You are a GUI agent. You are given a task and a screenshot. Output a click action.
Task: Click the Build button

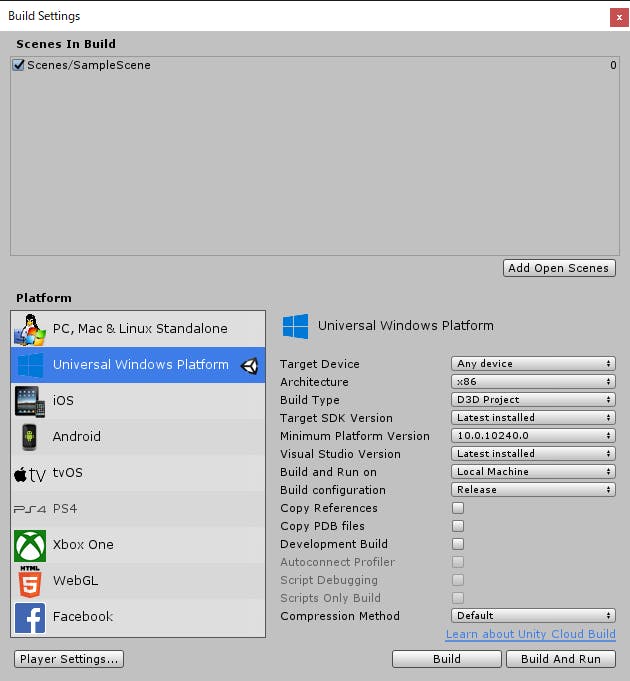click(447, 659)
